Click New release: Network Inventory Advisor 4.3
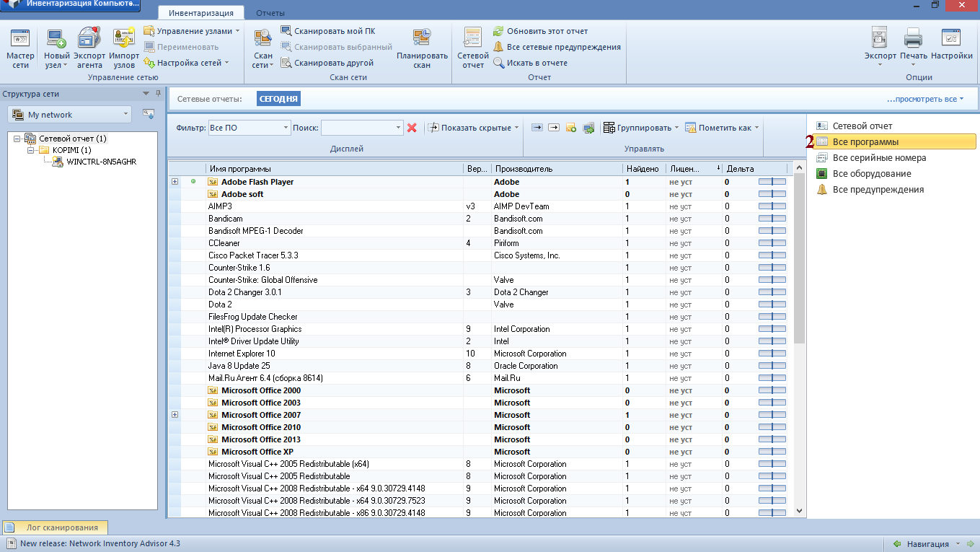The image size is (980, 552). pos(100,544)
